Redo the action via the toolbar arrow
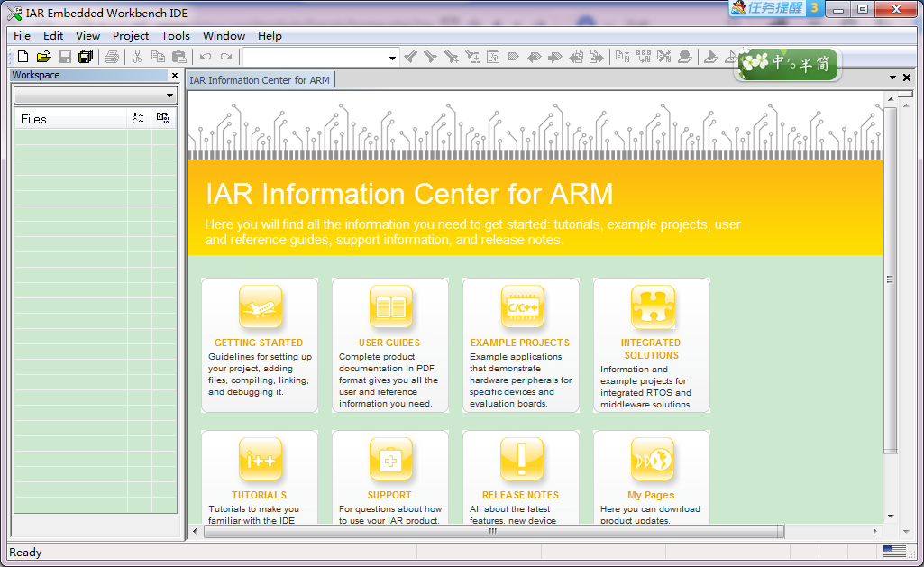This screenshot has height=567, width=924. click(x=225, y=57)
